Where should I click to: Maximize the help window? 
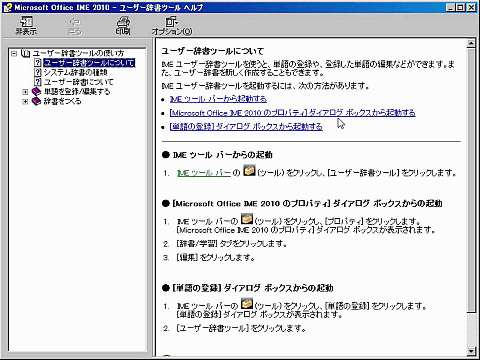click(461, 7)
